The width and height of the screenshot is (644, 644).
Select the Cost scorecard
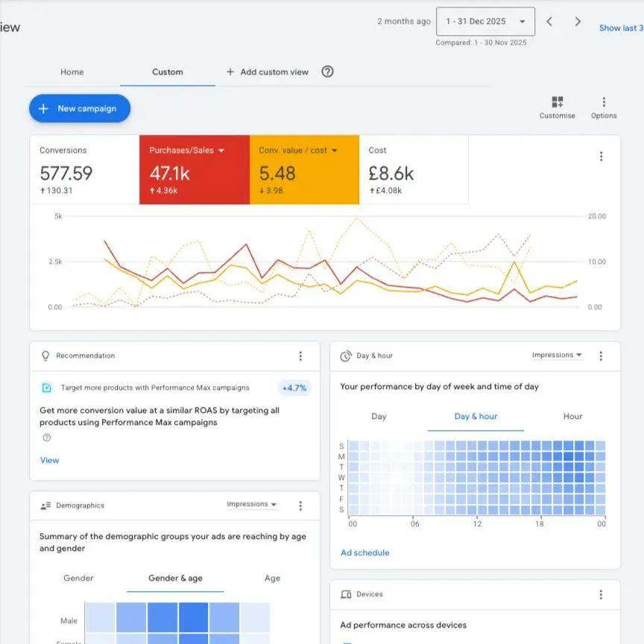[x=414, y=170]
